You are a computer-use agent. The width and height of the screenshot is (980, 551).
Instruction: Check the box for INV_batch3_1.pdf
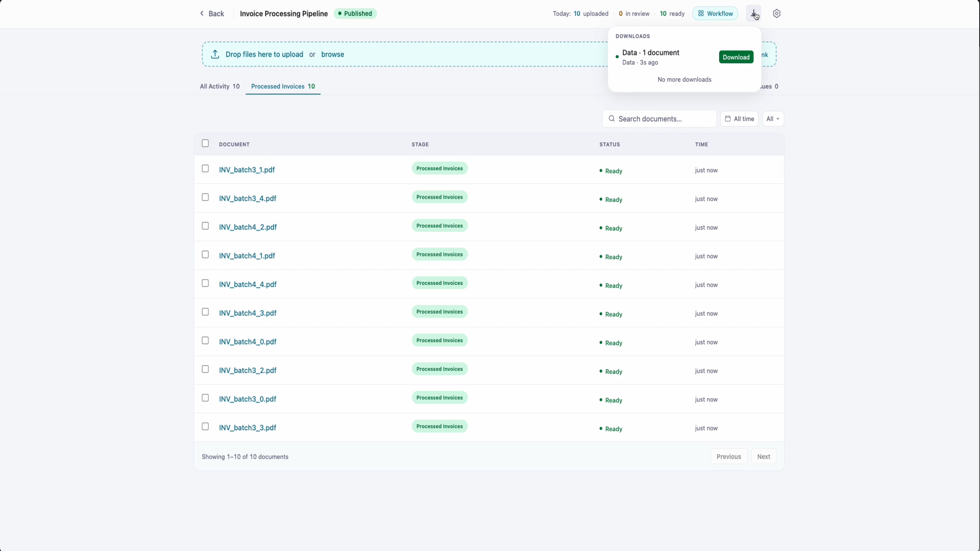(205, 169)
